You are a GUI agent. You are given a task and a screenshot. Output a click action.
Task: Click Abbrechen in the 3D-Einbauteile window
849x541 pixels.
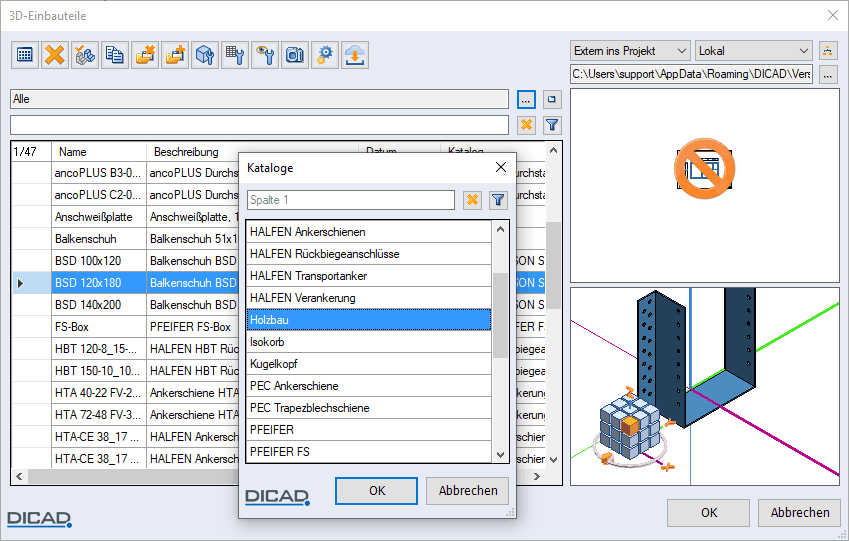pos(799,513)
